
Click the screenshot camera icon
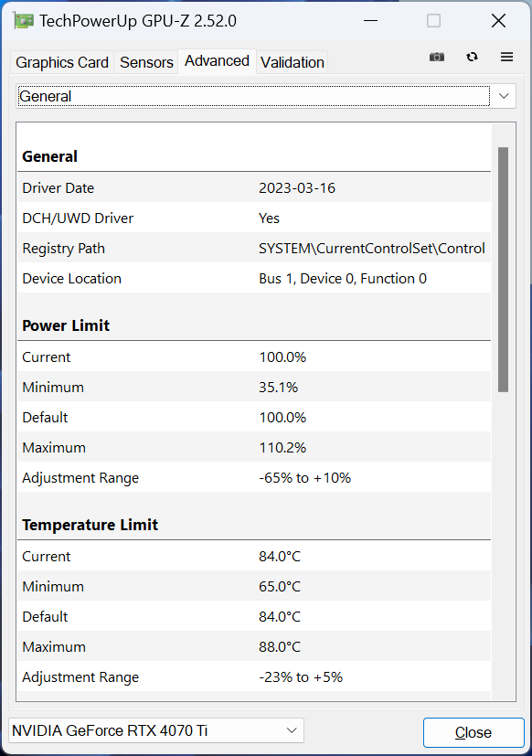point(437,57)
